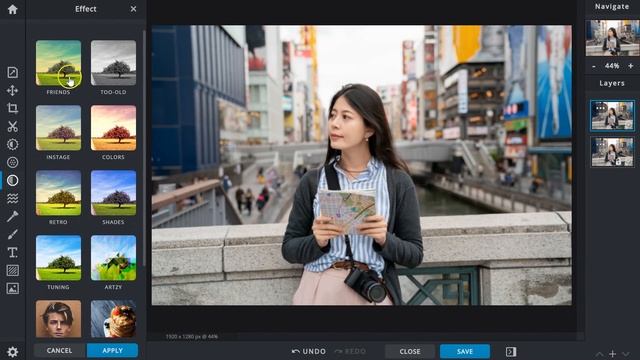Select the Text tool
This screenshot has width=640, height=360.
click(12, 252)
